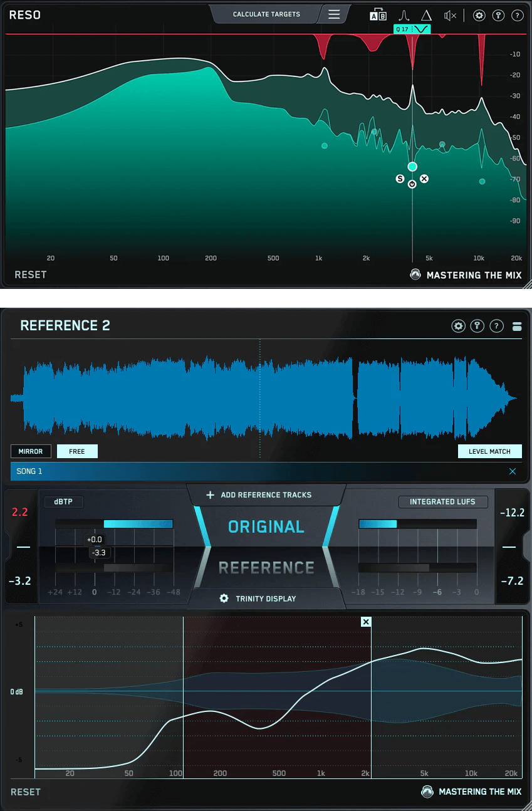532x811 pixels.
Task: Toggle the muted speaker bypass icon in RESO
Action: (x=450, y=16)
